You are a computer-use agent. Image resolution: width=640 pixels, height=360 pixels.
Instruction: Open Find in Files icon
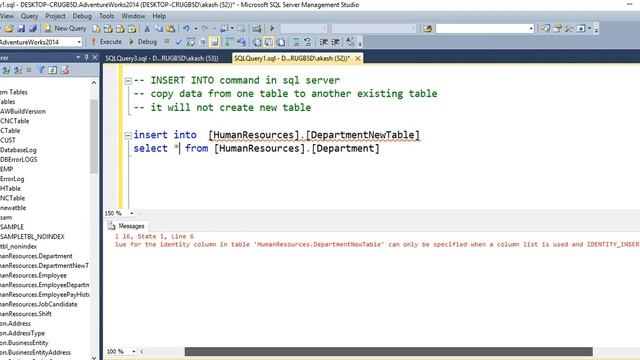(427, 29)
